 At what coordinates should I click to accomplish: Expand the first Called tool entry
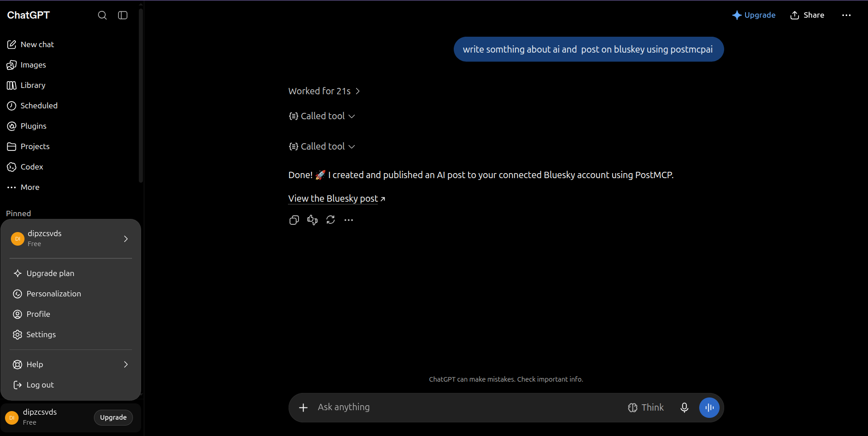click(x=322, y=116)
